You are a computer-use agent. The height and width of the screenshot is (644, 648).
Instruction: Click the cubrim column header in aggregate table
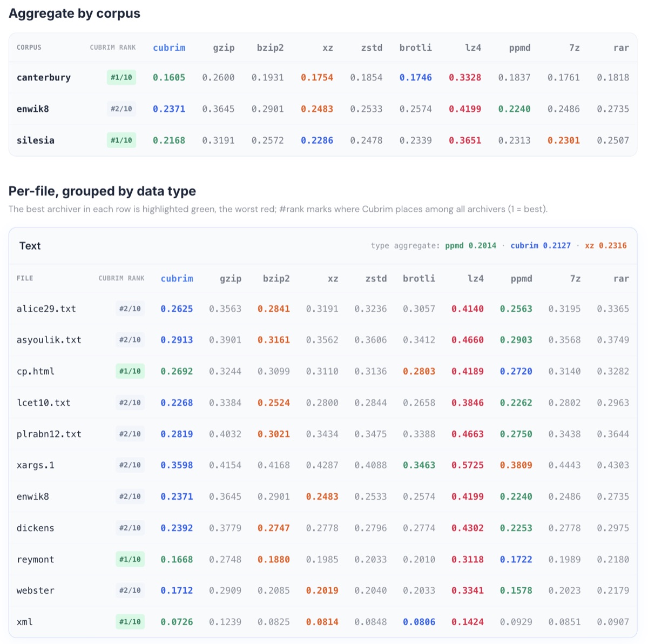[x=169, y=48]
